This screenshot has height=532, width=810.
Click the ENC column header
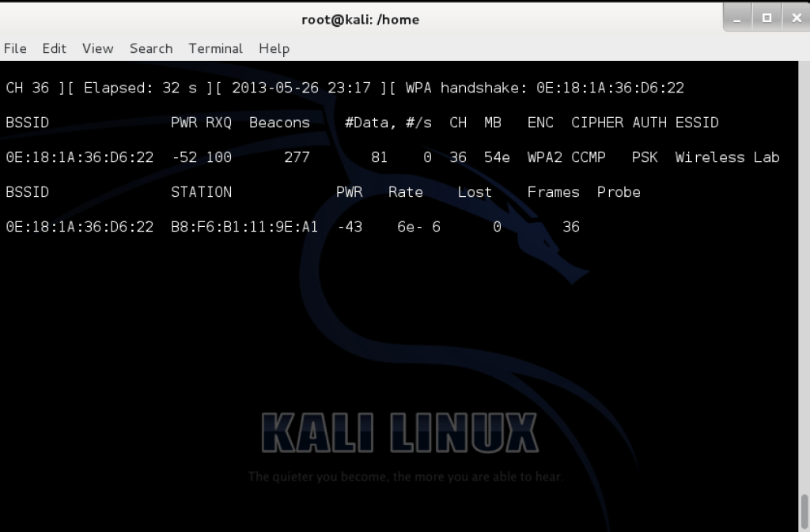(540, 123)
